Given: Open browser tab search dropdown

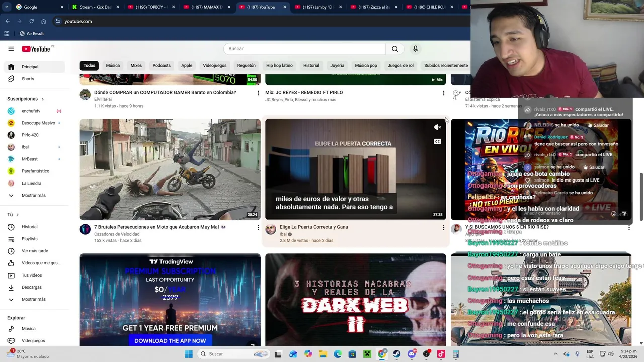Looking at the screenshot, I should [7, 7].
